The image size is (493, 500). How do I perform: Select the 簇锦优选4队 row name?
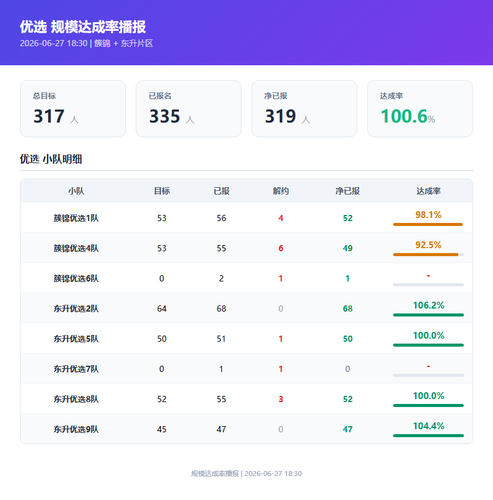[76, 248]
